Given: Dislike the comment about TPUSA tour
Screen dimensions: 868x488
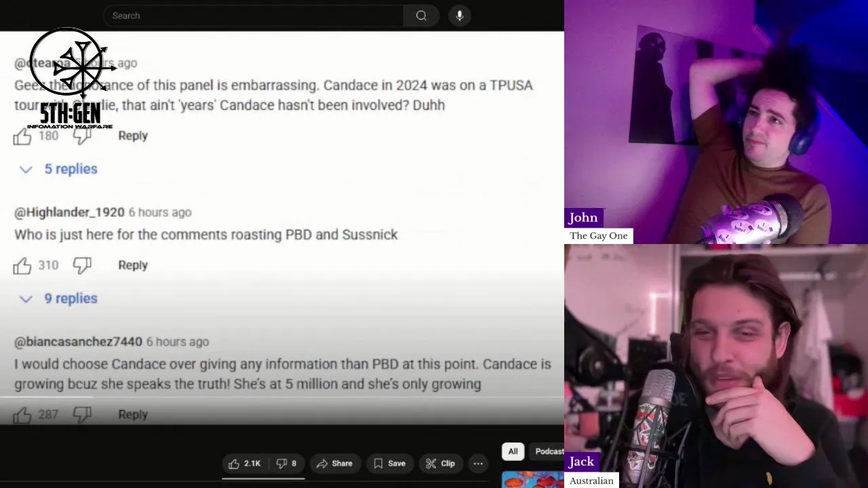Looking at the screenshot, I should (82, 136).
